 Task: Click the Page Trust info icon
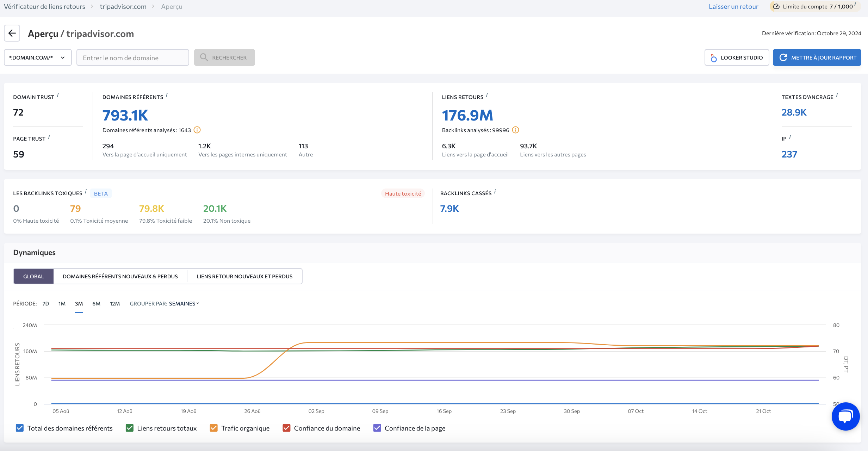[x=49, y=137]
